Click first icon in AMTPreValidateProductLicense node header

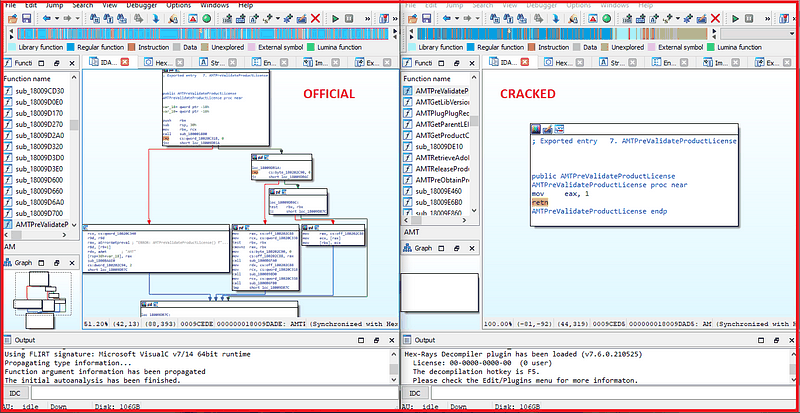[x=536, y=129]
